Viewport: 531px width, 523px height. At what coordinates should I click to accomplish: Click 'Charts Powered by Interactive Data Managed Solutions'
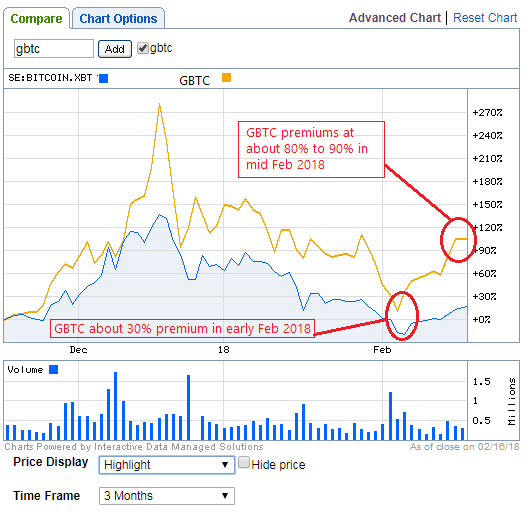pos(134,447)
